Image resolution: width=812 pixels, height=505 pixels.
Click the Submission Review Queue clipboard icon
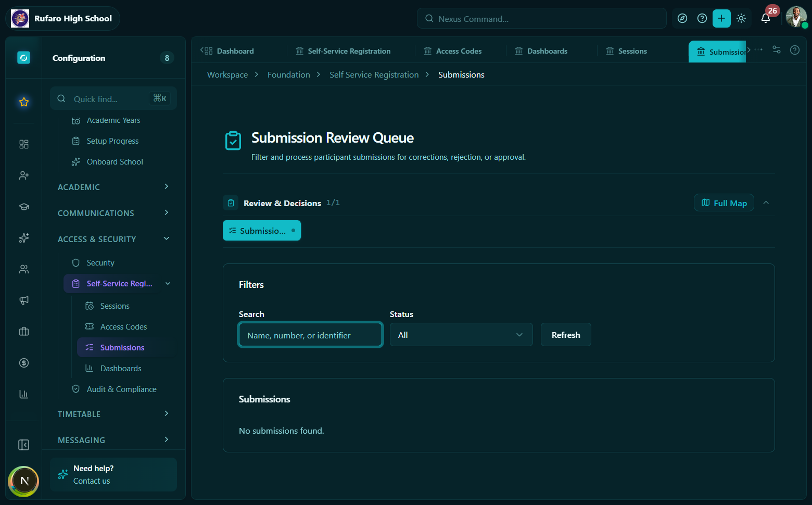tap(233, 141)
